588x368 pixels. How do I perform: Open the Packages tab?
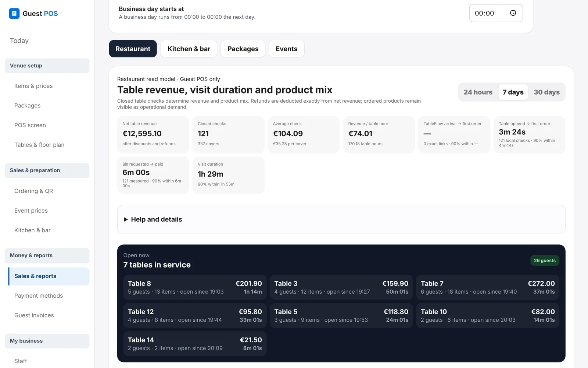tap(243, 49)
